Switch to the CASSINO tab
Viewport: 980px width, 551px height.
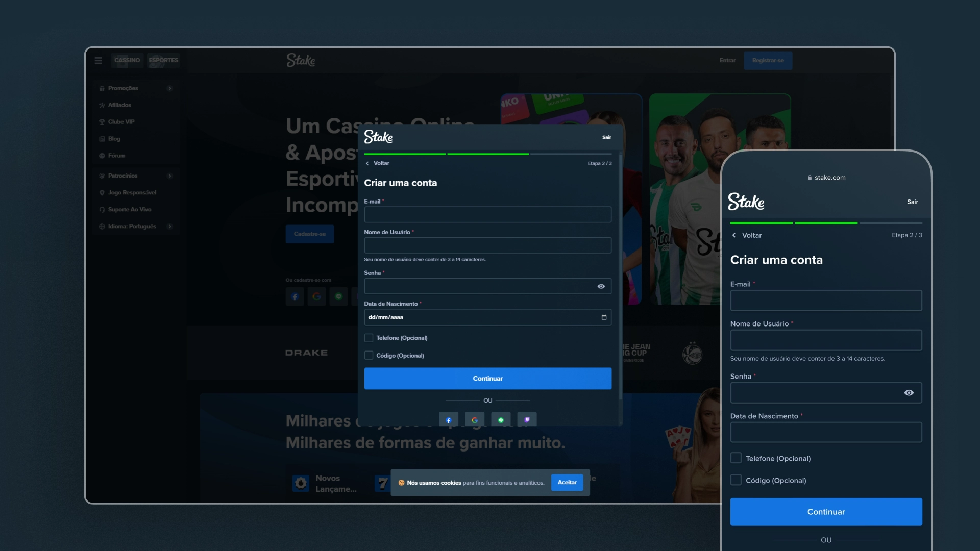click(x=127, y=60)
